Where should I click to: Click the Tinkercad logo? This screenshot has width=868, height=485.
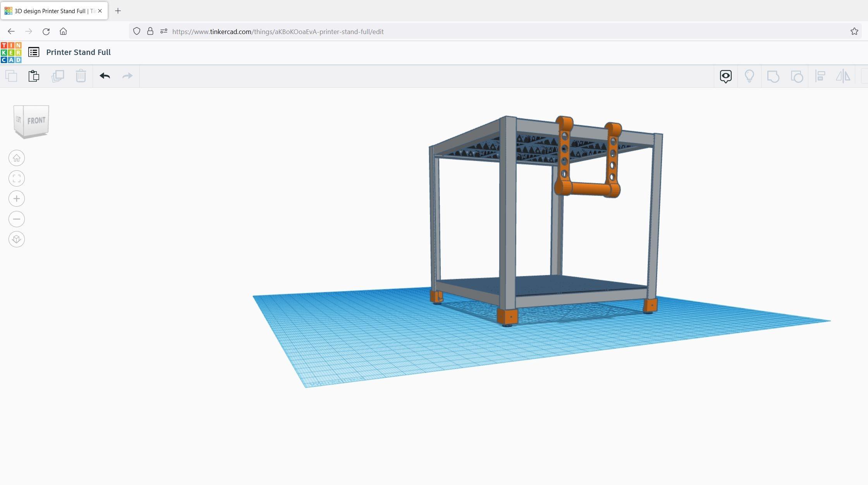(11, 52)
